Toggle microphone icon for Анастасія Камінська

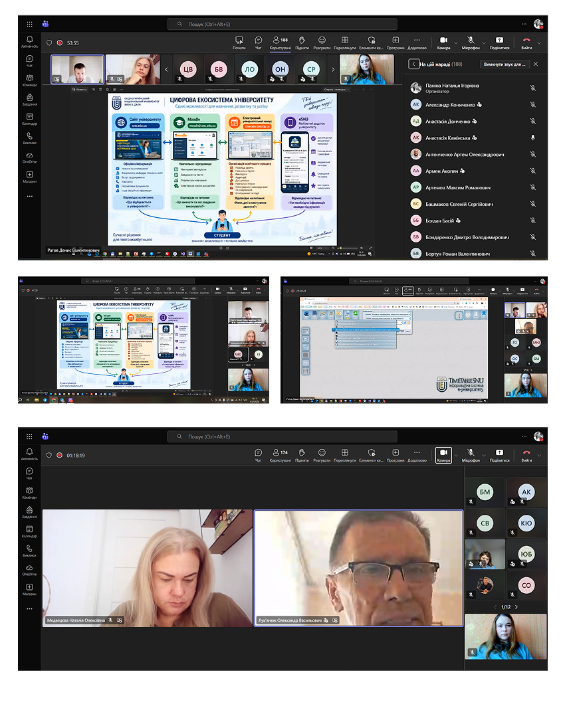pyautogui.click(x=533, y=137)
